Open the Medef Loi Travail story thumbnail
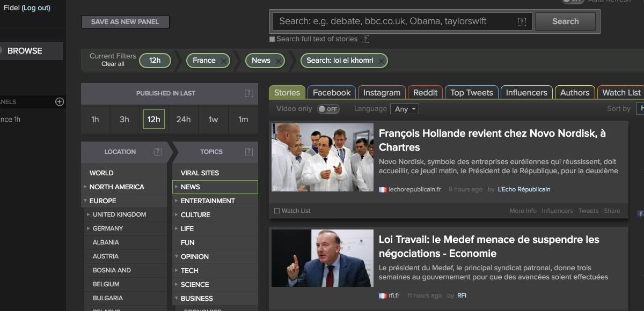The image size is (644, 311). [x=323, y=258]
